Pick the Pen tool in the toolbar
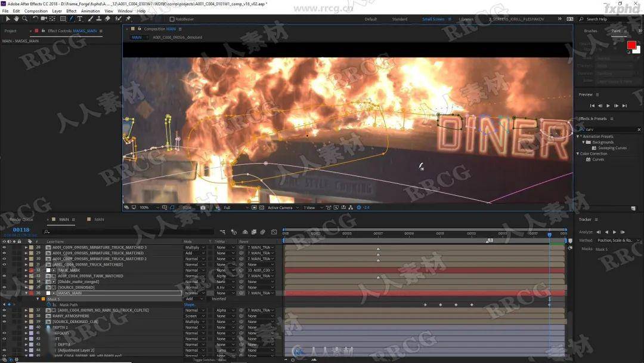This screenshot has height=363, width=644. point(72,19)
